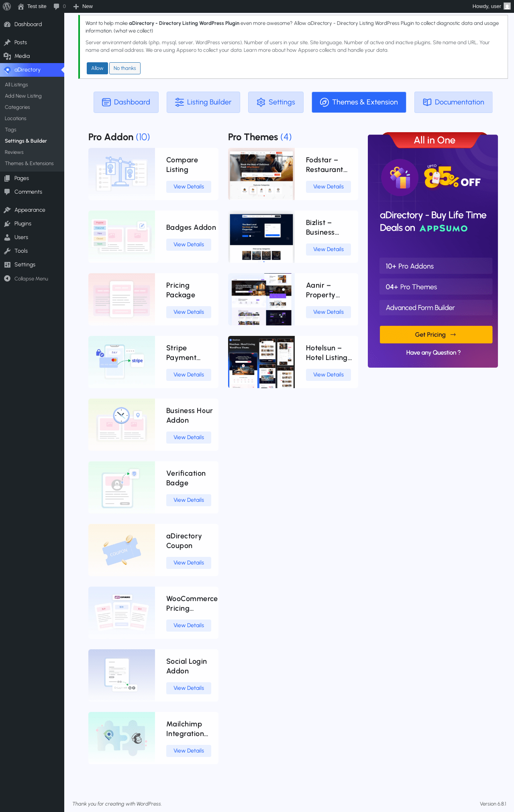Open the Dashboard tab
Screen dimensions: 514x812
coord(126,102)
